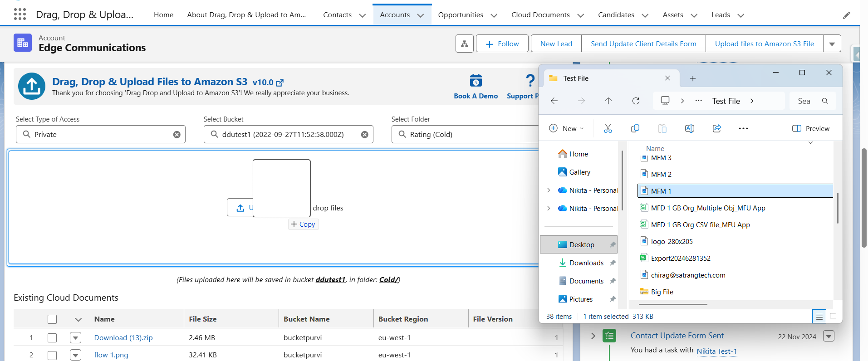868x361 pixels.
Task: Click the Book A Demo calendar icon
Action: point(476,81)
